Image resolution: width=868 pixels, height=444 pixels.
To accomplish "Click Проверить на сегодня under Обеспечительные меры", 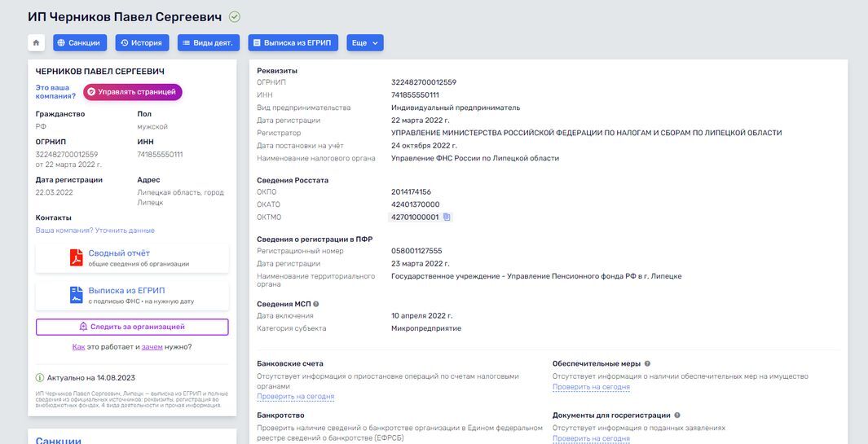I will pos(591,387).
